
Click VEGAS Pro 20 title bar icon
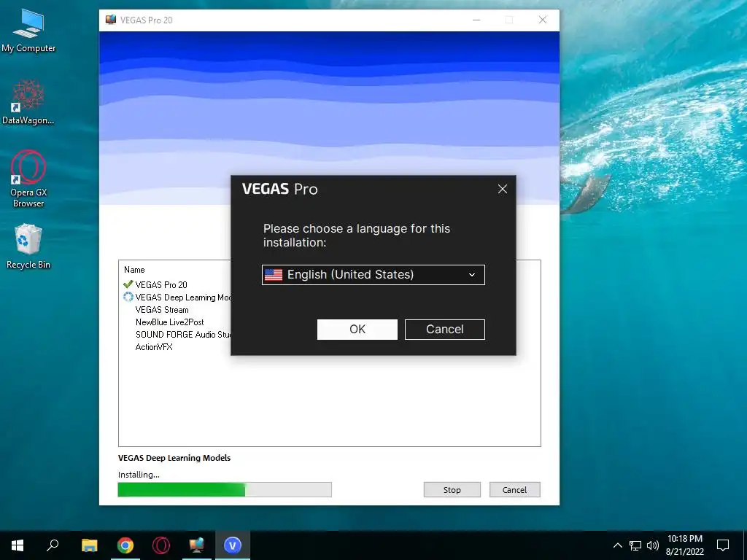point(111,20)
